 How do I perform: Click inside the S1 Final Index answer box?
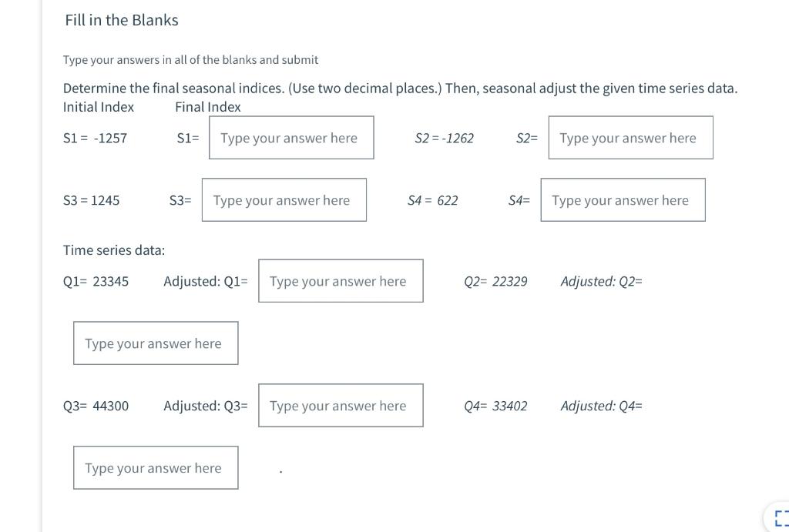pyautogui.click(x=290, y=137)
